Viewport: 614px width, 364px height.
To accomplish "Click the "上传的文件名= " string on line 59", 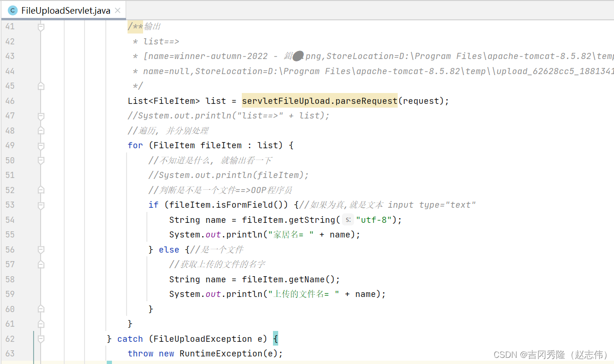I will (x=304, y=294).
